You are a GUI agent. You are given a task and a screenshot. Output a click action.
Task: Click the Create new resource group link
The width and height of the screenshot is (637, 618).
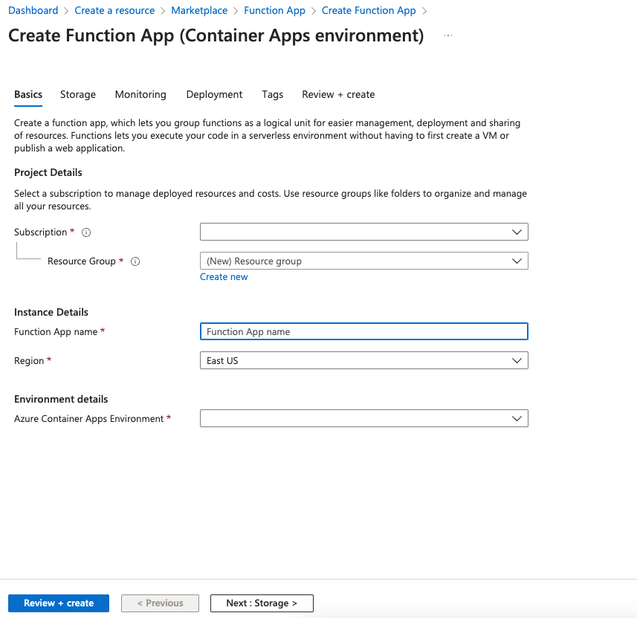[x=224, y=277]
